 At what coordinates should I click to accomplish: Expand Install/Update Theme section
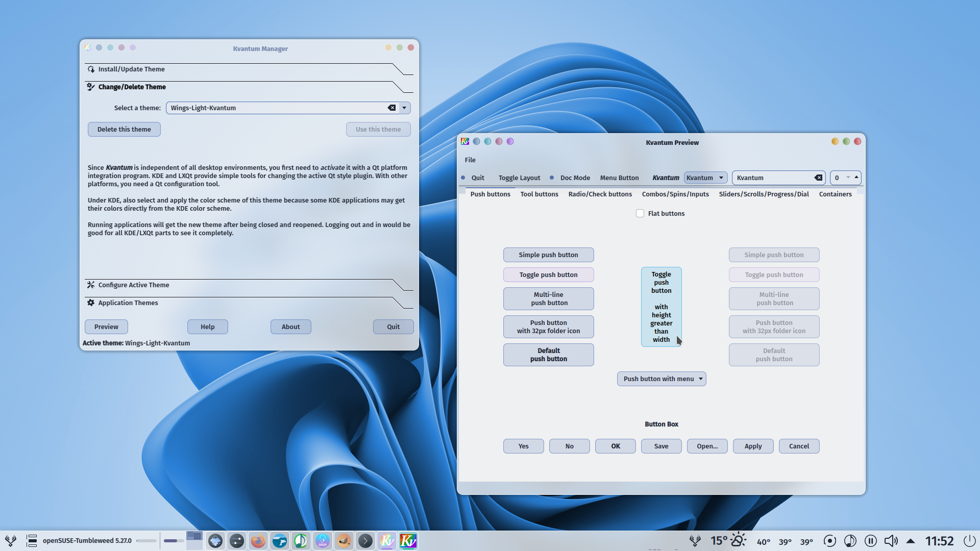click(x=249, y=69)
